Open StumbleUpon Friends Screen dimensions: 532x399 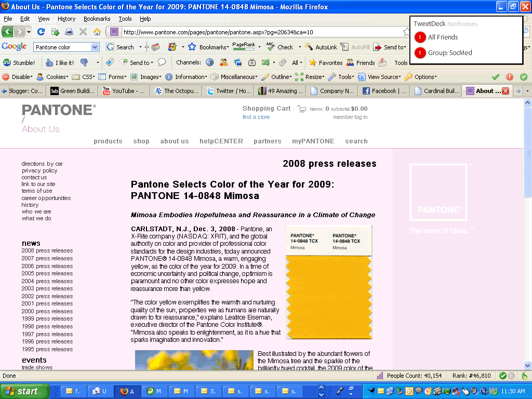coord(361,62)
